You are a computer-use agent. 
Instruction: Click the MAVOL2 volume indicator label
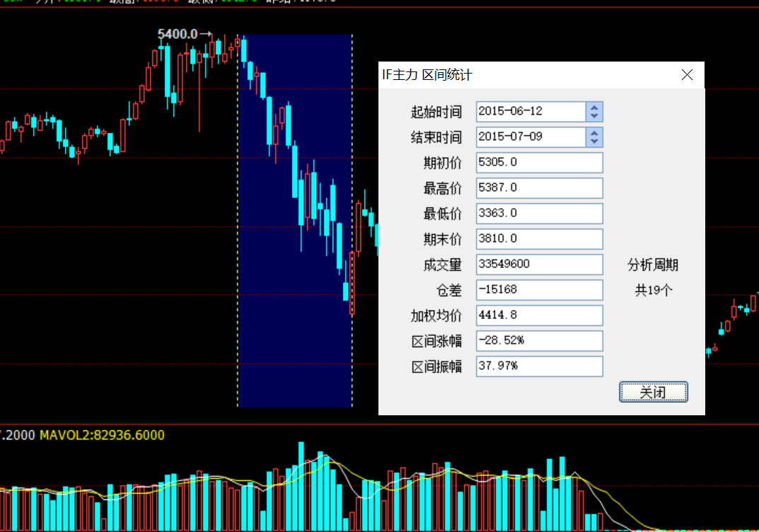pyautogui.click(x=102, y=435)
